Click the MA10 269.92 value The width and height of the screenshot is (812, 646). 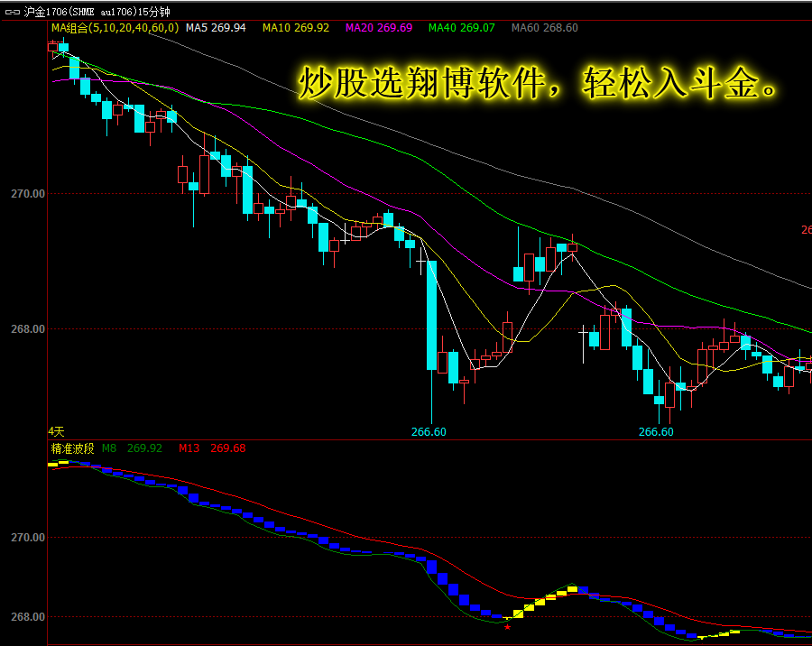click(x=296, y=28)
